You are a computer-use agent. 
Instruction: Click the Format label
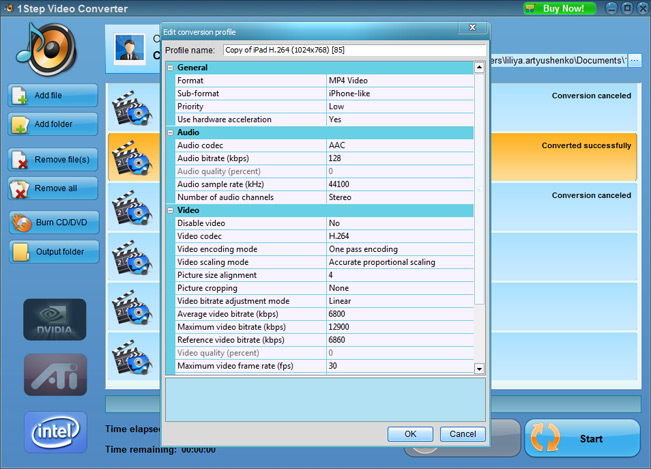pos(190,81)
